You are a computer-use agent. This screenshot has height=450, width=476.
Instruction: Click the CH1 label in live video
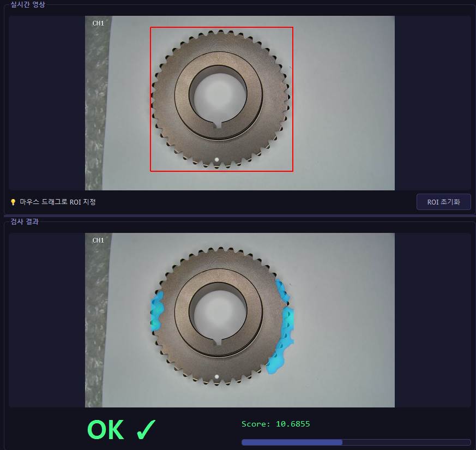pos(98,23)
